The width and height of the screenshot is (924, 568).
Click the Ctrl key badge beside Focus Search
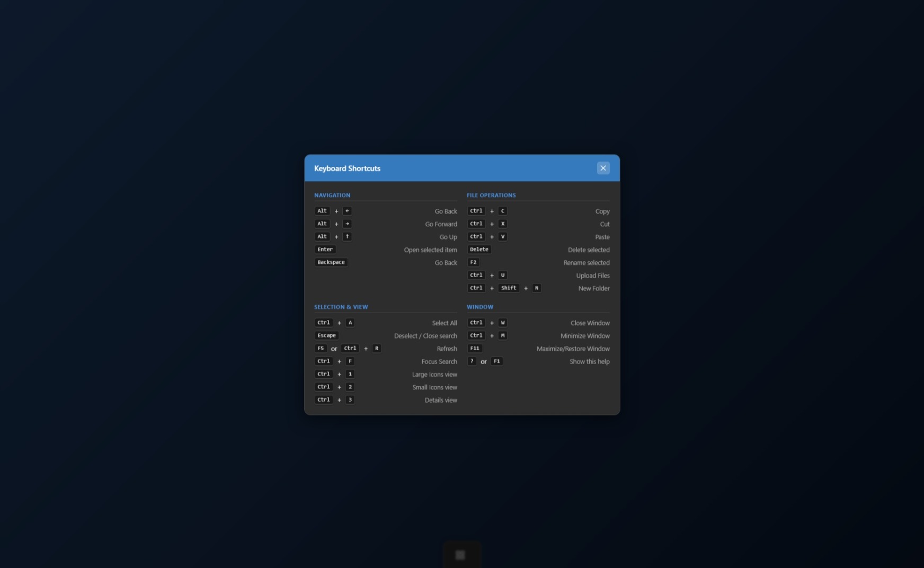coord(323,361)
